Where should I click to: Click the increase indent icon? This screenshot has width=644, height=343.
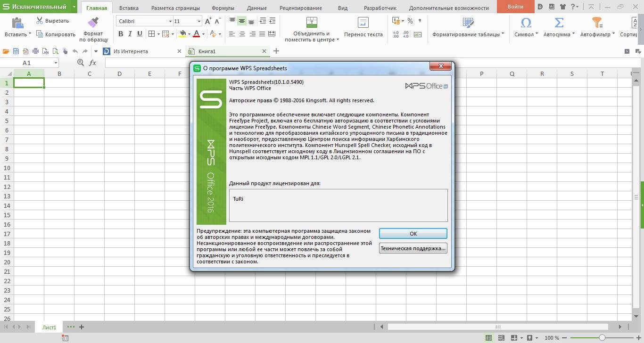272,21
